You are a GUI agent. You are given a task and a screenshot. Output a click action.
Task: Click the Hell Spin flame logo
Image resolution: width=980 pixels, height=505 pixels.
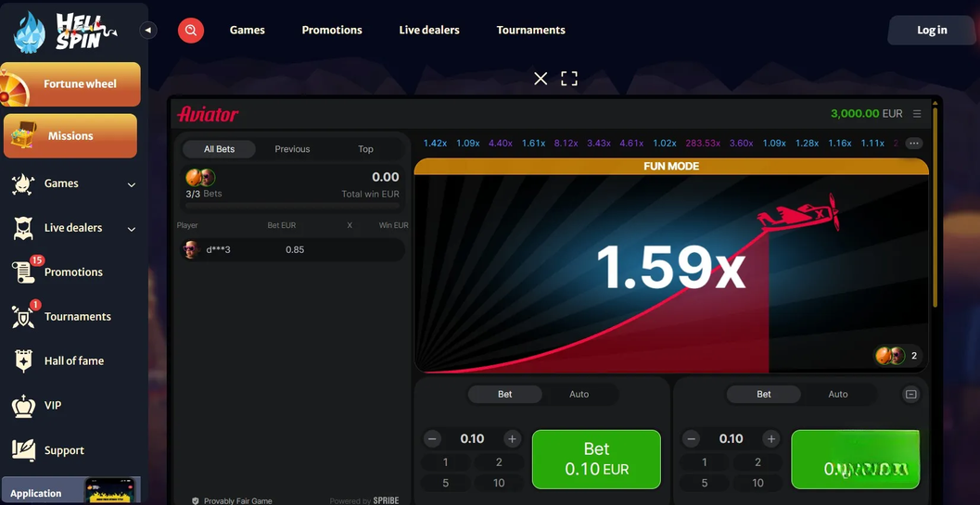coord(30,32)
